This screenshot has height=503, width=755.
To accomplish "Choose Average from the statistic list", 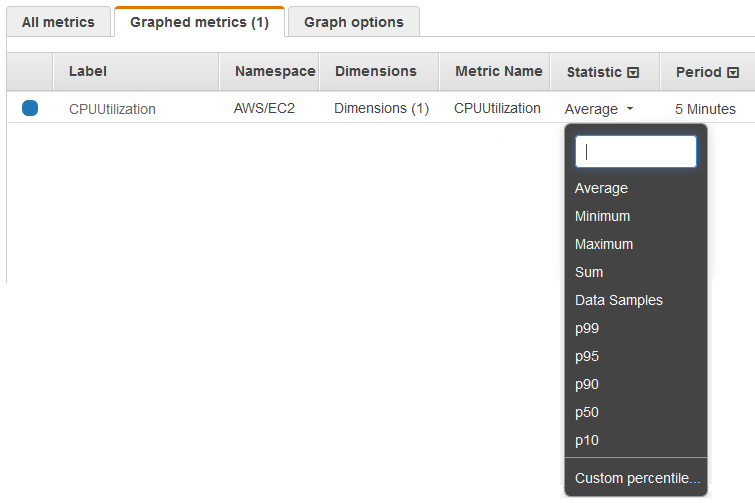I will [x=601, y=188].
